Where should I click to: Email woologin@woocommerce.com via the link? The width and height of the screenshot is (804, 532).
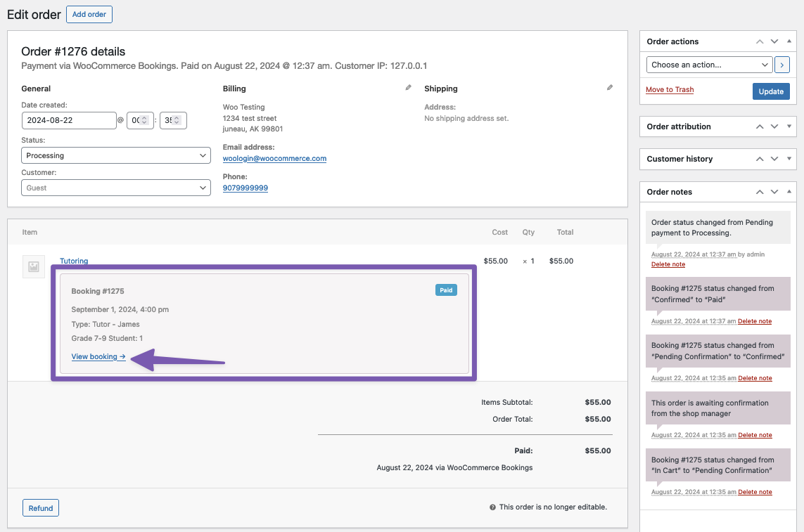pyautogui.click(x=274, y=158)
